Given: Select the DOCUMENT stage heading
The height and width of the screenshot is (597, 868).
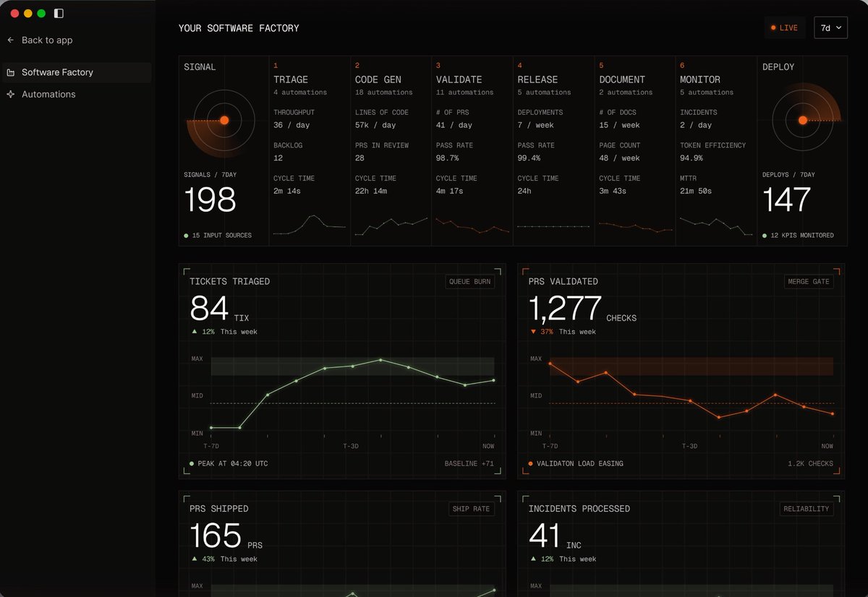Looking at the screenshot, I should click(622, 80).
